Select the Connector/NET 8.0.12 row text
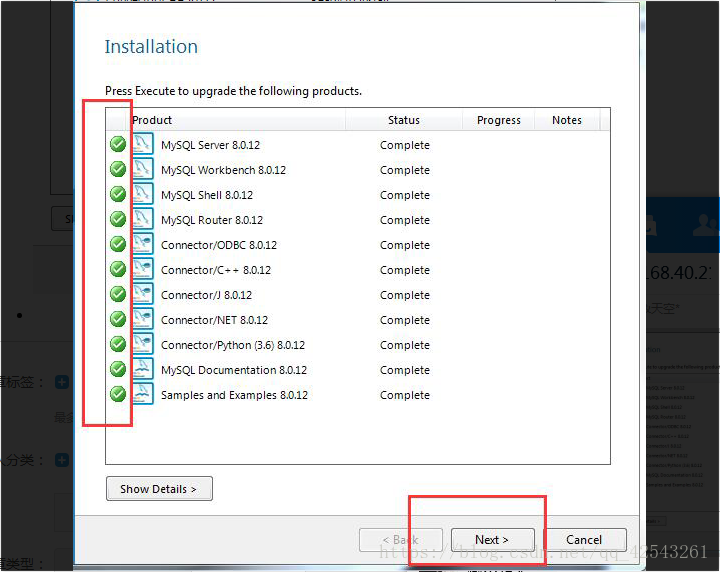Image resolution: width=720 pixels, height=572 pixels. click(214, 320)
